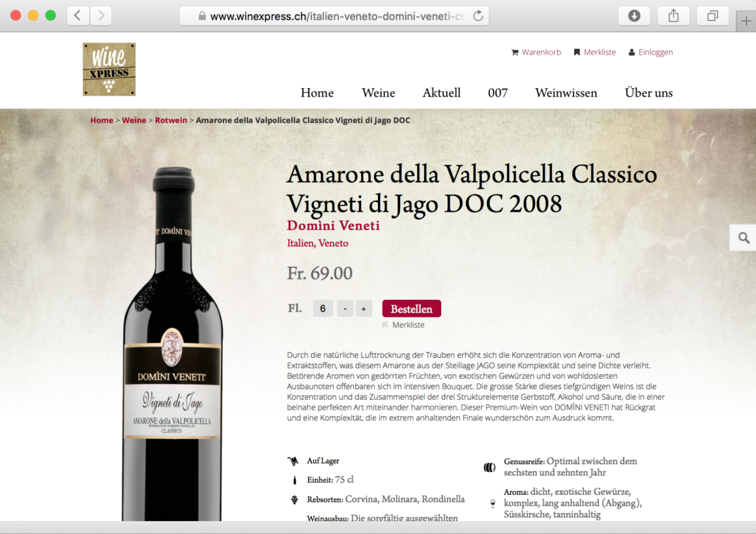
Task: Click the Domìni Veneti producer link
Action: [x=333, y=226]
